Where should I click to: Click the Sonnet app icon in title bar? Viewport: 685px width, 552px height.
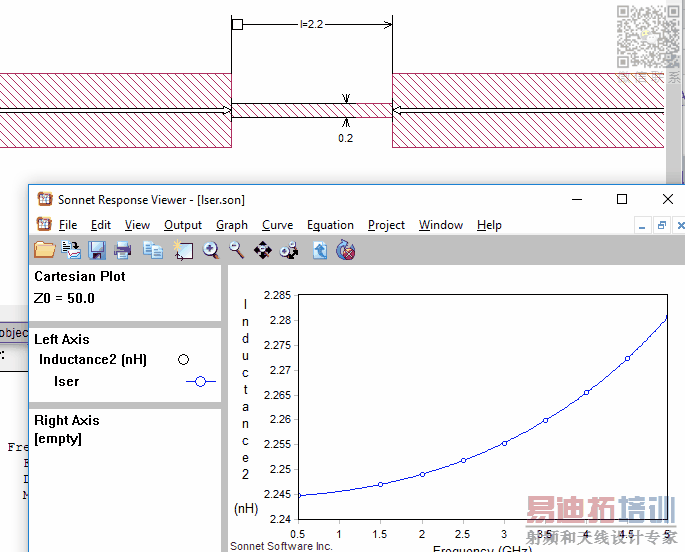(45, 199)
